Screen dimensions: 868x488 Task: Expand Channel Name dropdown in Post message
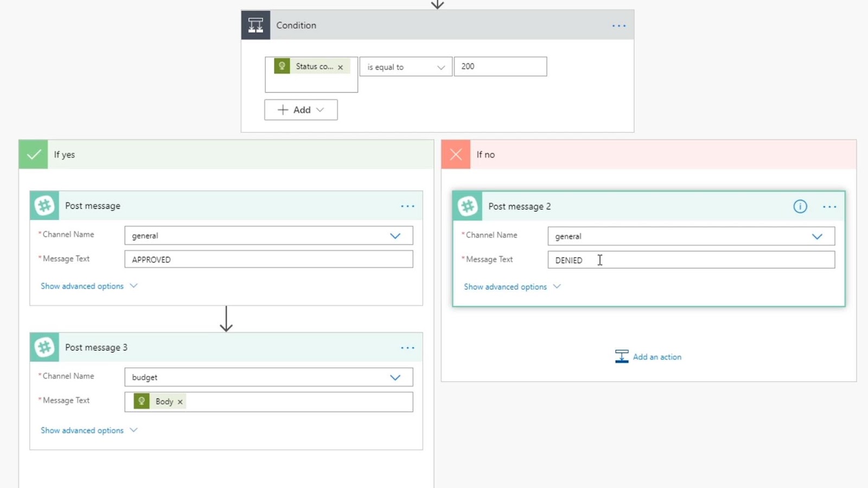395,236
